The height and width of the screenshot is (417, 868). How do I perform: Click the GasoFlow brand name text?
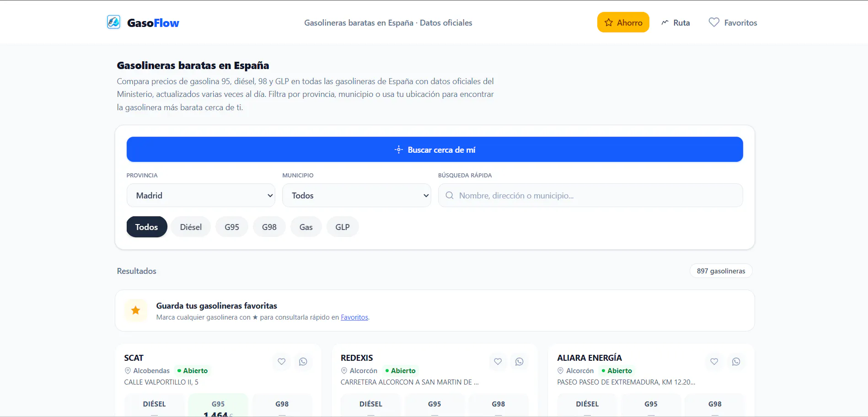click(153, 23)
